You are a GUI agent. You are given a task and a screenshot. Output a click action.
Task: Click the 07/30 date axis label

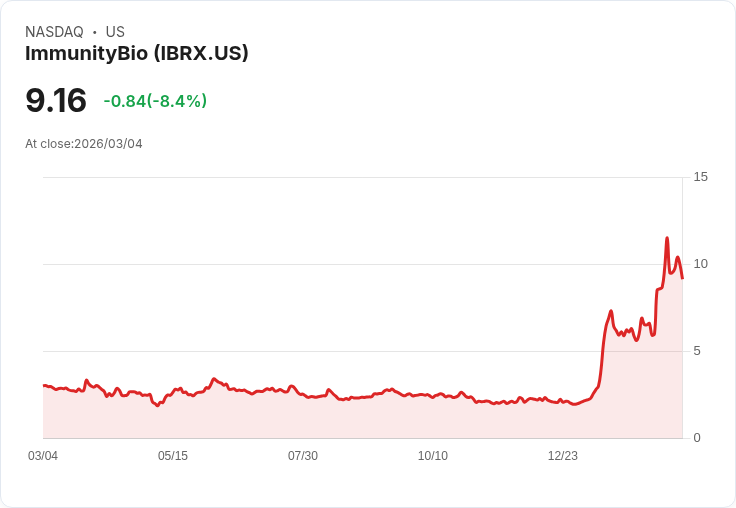[x=303, y=456]
